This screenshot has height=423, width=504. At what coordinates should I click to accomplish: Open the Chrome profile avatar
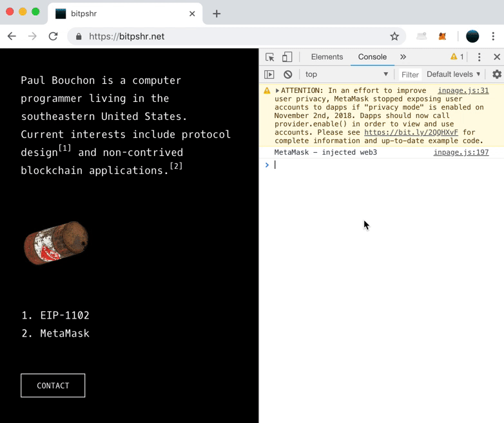click(x=472, y=36)
